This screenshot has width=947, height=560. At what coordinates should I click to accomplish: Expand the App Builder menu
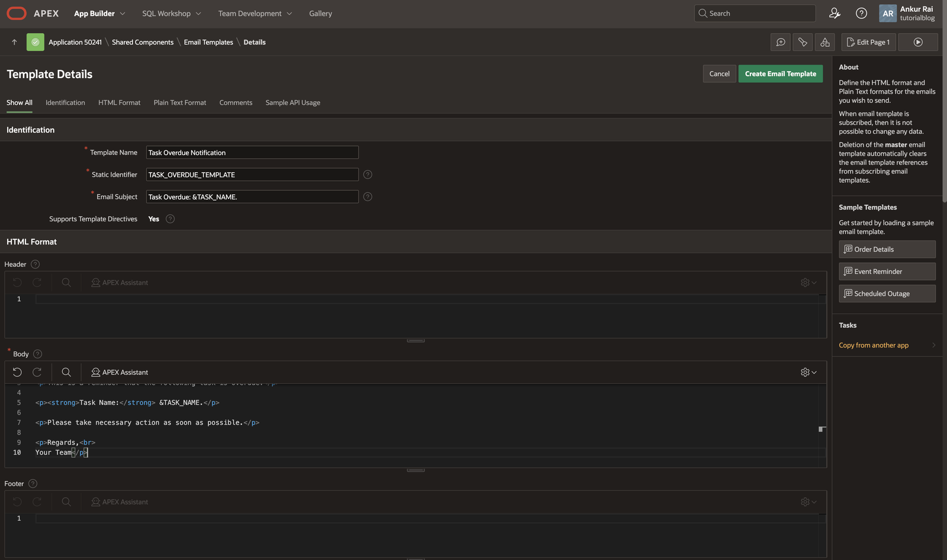tap(99, 14)
